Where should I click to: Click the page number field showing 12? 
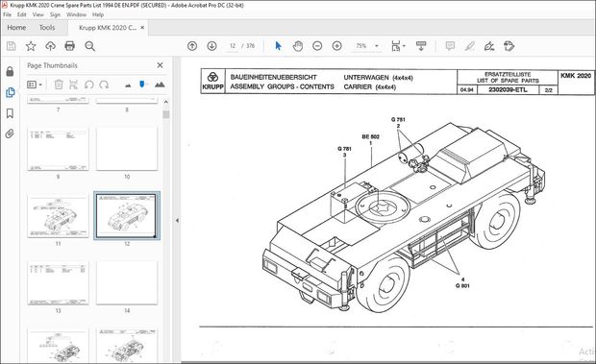point(233,46)
